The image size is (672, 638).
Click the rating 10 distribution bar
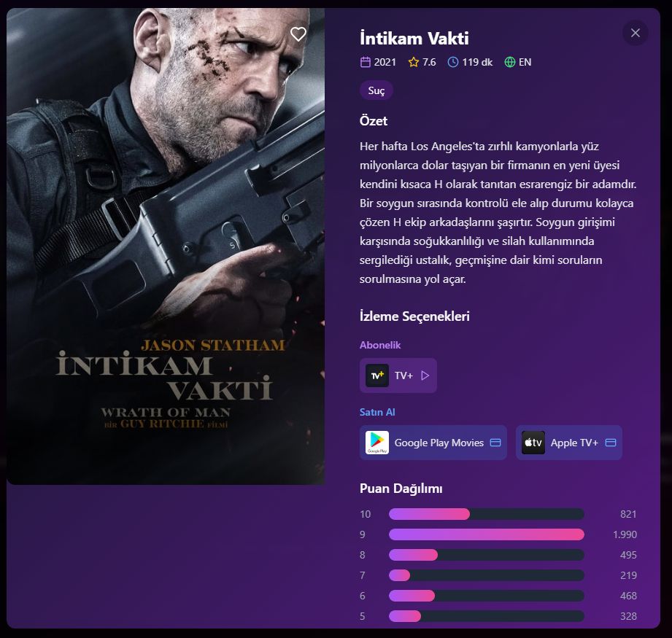click(487, 514)
